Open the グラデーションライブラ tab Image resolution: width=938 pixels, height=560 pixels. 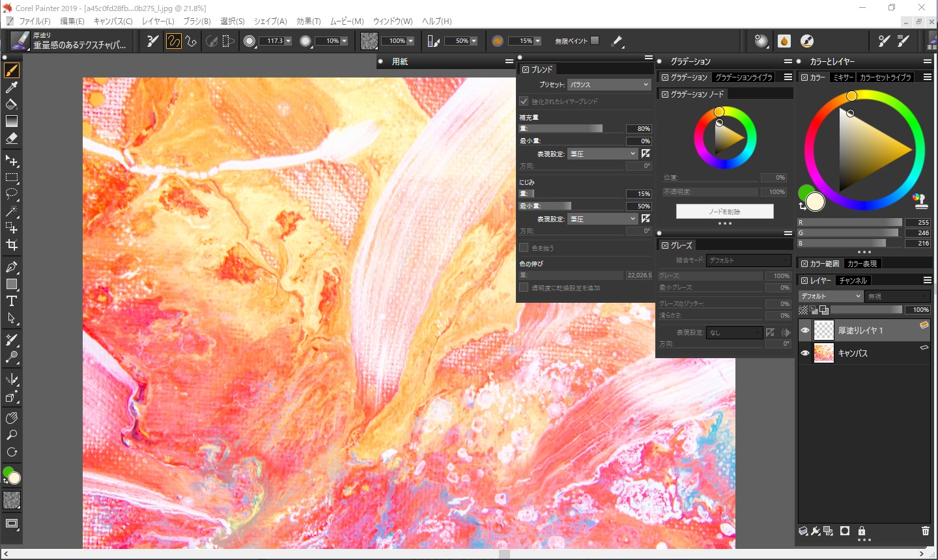[x=744, y=77]
